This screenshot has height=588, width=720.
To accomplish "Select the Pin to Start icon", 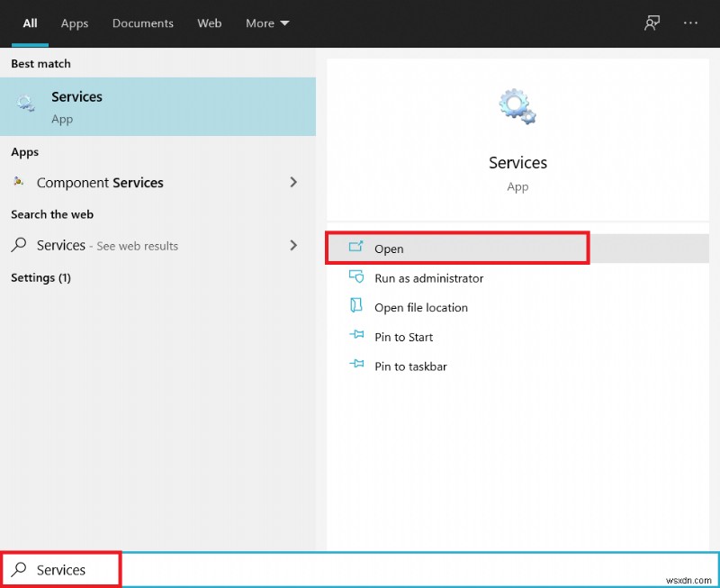I will click(x=356, y=337).
